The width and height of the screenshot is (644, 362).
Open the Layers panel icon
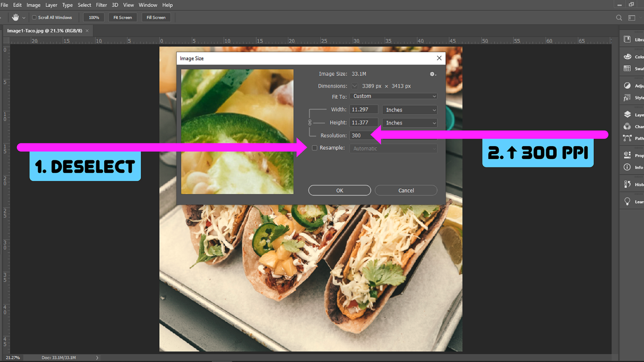tap(627, 114)
